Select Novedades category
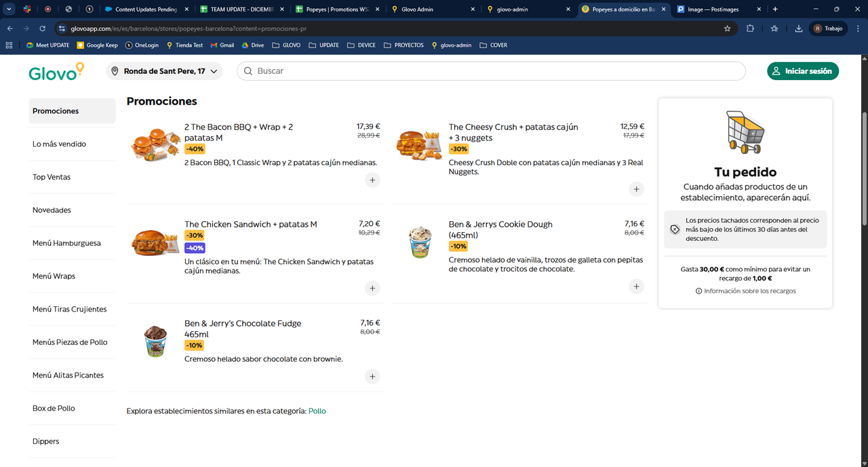 pos(72,210)
